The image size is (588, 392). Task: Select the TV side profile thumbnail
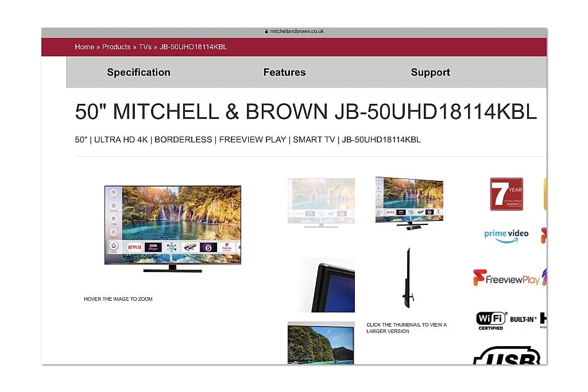pyautogui.click(x=408, y=278)
